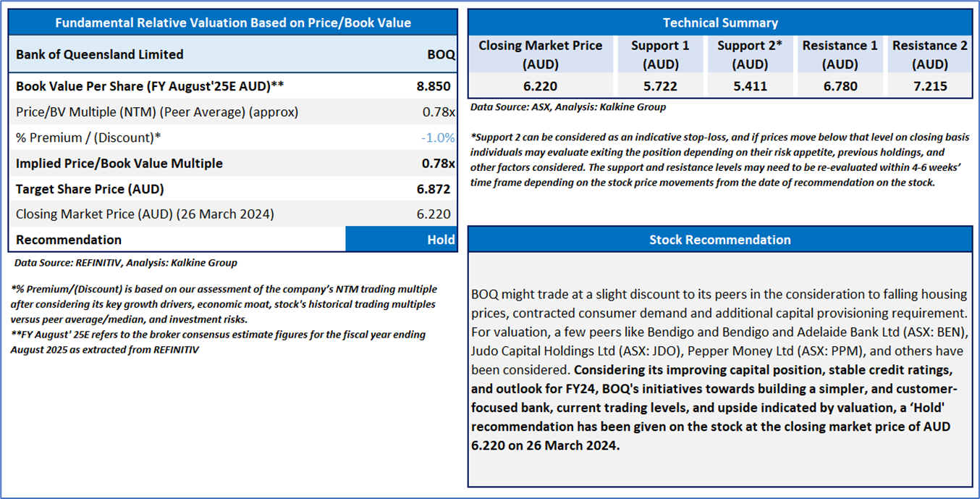
Task: Select the Support 2 value 5.411
Action: pos(749,87)
